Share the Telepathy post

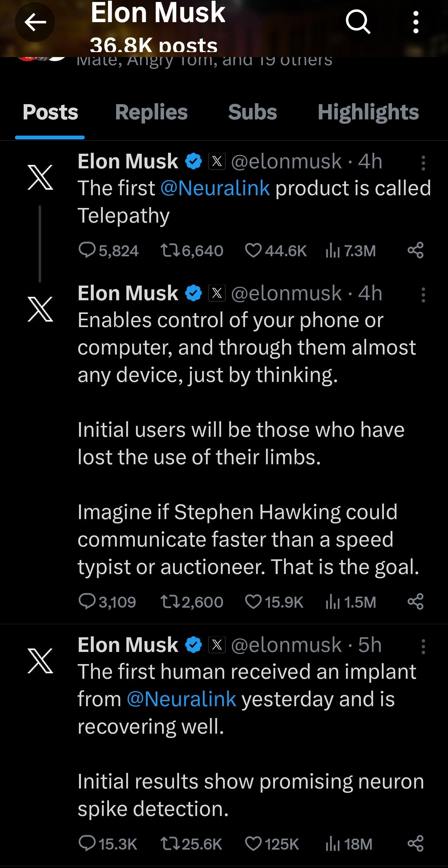[415, 250]
